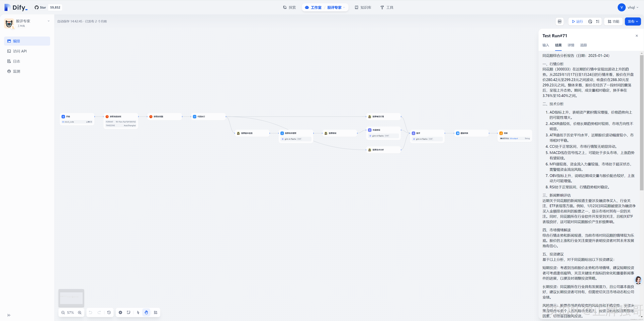Click the add node plus icon
Screen dimensions: 644x321
pyautogui.click(x=120, y=312)
